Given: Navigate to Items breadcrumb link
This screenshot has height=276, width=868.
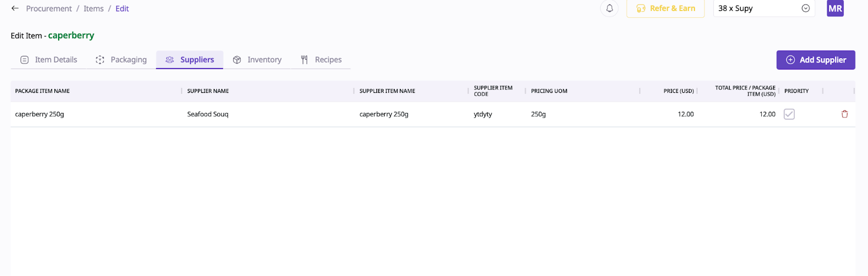Looking at the screenshot, I should coord(93,9).
